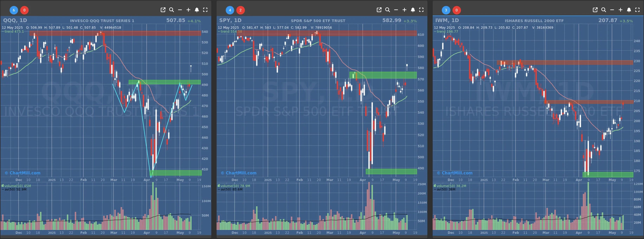Click SPY green support zone near 490
This screenshot has height=239, width=644.
[x=391, y=171]
